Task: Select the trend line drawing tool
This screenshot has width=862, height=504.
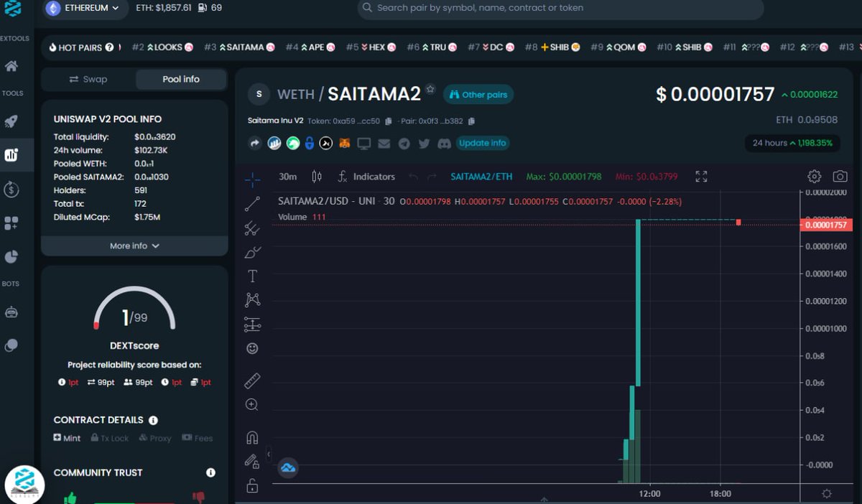Action: coord(251,202)
